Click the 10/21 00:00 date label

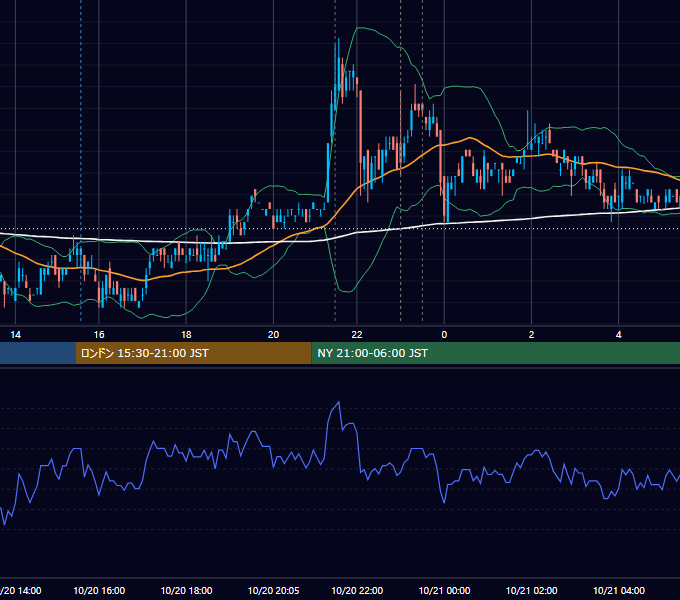pyautogui.click(x=445, y=590)
